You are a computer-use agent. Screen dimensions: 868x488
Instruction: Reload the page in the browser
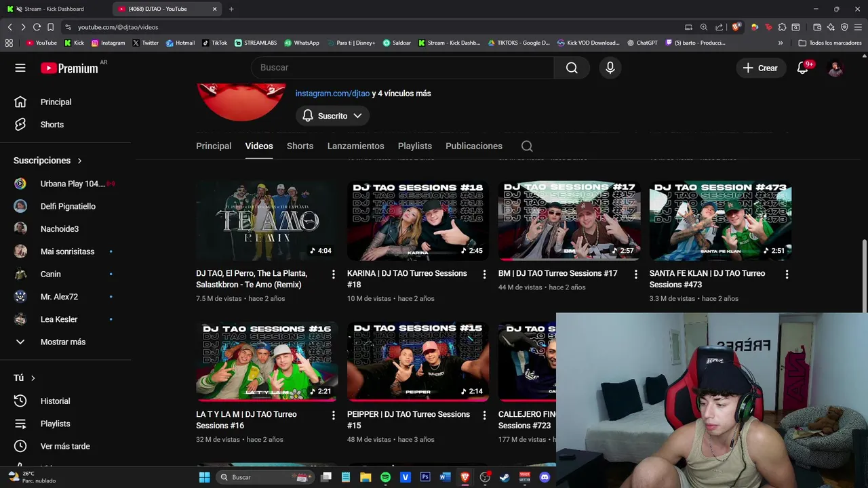click(37, 27)
